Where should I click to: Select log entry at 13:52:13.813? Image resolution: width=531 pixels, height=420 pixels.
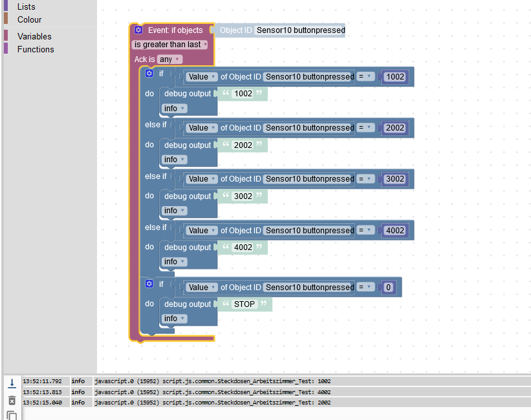[276, 392]
